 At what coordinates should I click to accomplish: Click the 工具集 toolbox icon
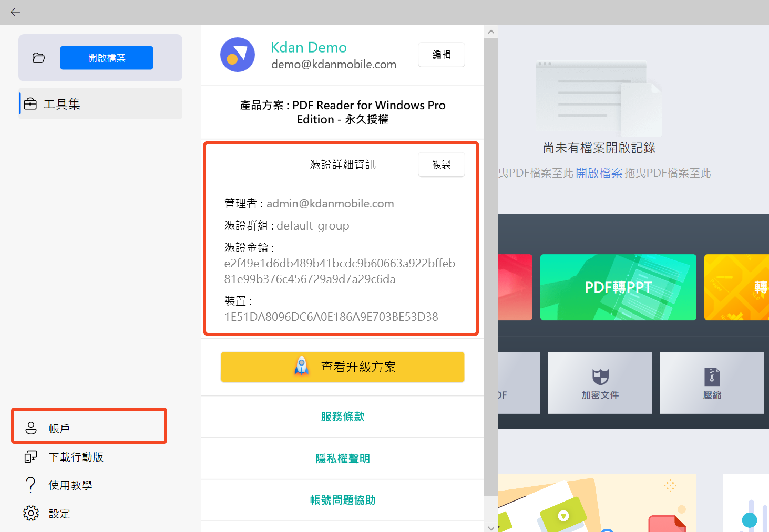[30, 104]
